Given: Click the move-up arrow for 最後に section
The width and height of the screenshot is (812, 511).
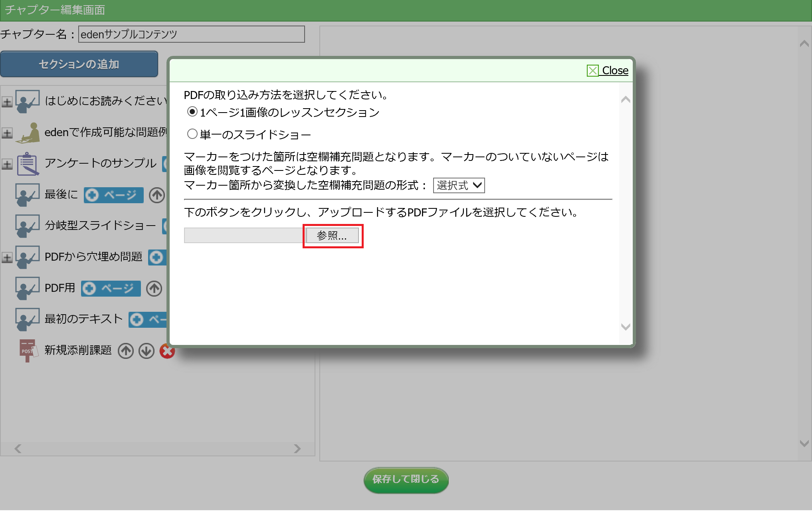Looking at the screenshot, I should pyautogui.click(x=156, y=195).
